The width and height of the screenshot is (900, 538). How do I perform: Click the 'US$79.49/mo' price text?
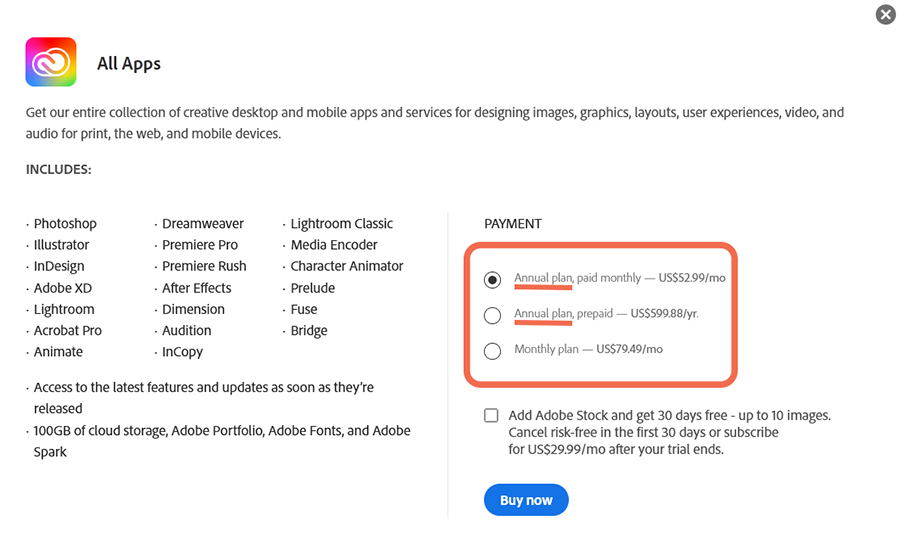(629, 349)
